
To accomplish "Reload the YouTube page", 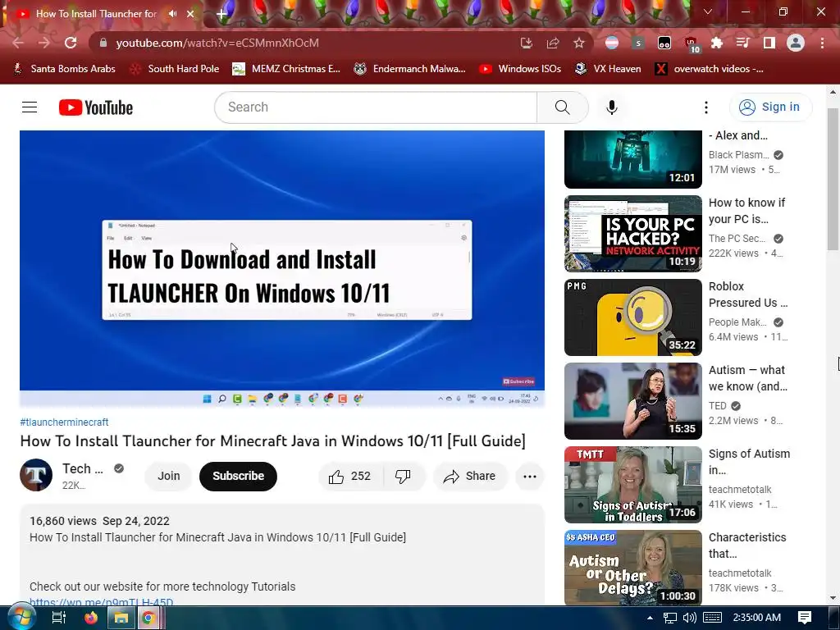I will point(71,43).
